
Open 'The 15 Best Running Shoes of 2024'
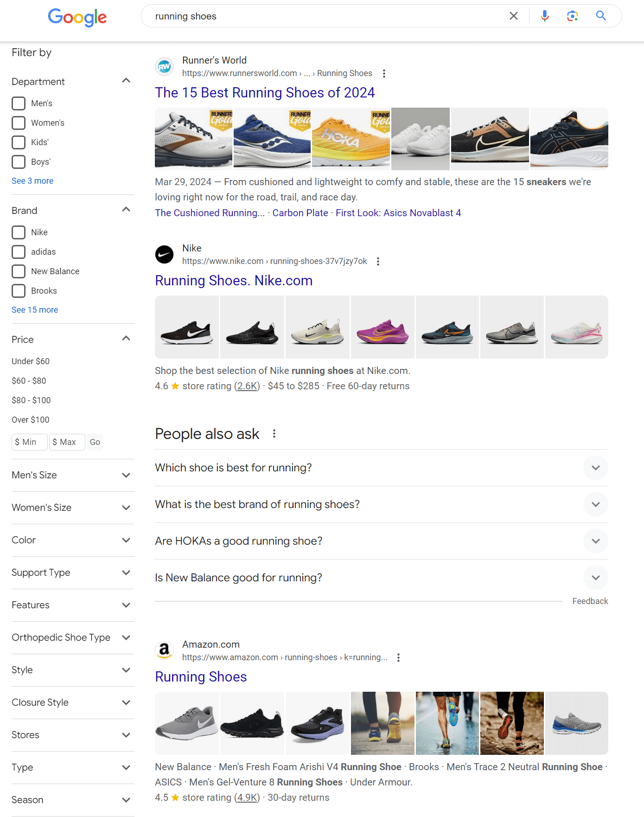(x=265, y=93)
